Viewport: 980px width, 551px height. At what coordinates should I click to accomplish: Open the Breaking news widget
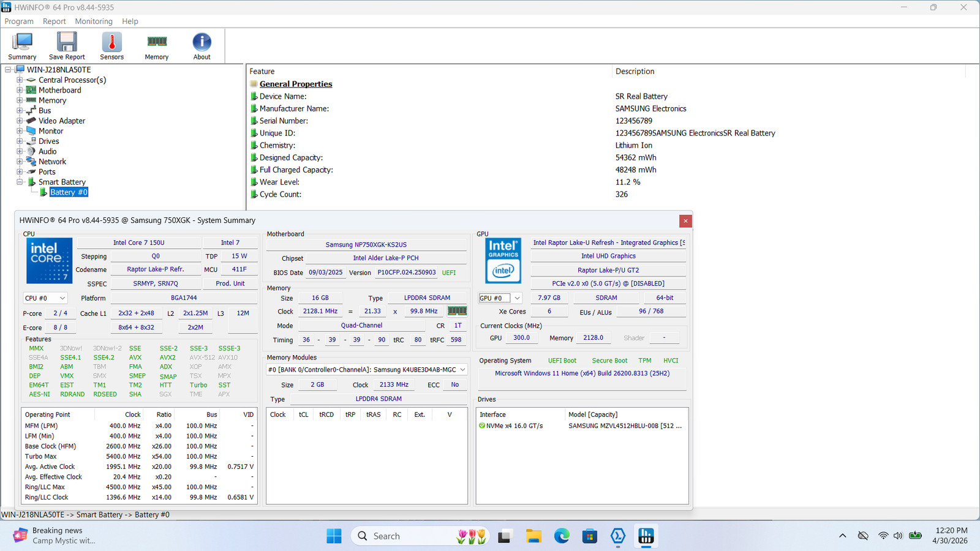[55, 536]
